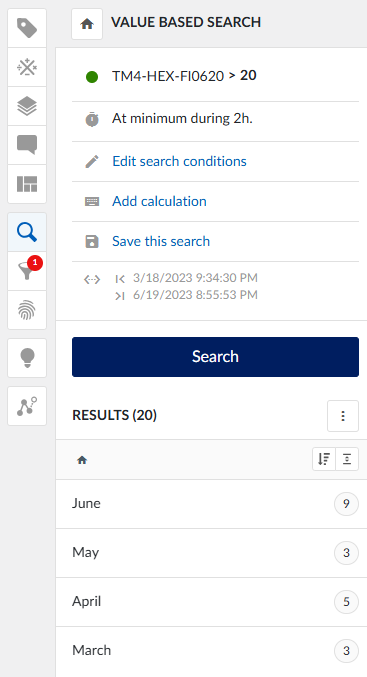Open the fingerprint icon in sidebar

27,310
